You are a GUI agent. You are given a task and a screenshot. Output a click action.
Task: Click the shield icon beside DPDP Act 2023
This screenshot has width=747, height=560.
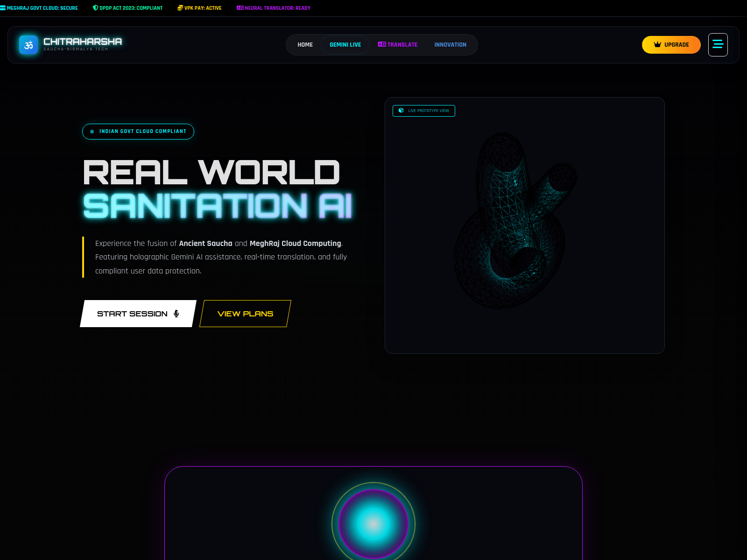[x=96, y=8]
